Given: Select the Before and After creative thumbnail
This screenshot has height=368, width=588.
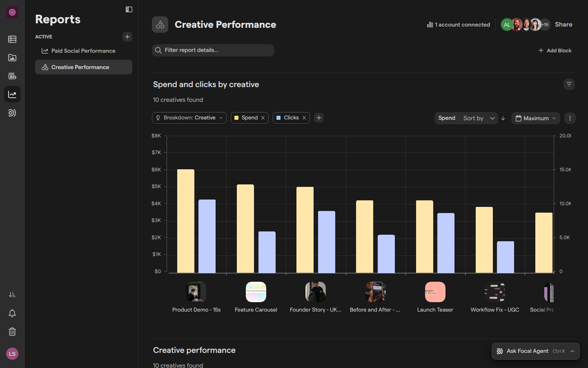Looking at the screenshot, I should point(376,292).
